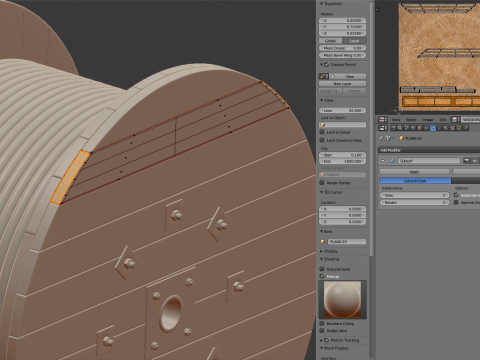Open the UVs menu in UV editor
The width and height of the screenshot is (480, 360).
click(443, 119)
